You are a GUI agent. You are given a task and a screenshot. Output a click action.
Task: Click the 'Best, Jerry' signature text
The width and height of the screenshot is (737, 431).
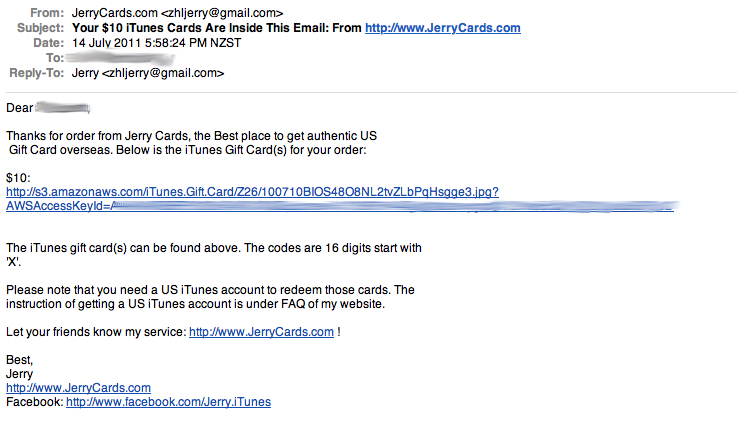pos(20,367)
